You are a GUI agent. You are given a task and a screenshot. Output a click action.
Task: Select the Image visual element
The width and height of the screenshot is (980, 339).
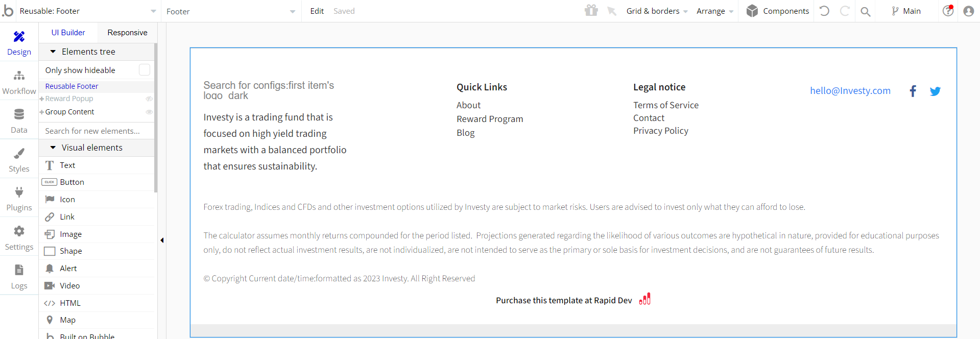point(97,234)
